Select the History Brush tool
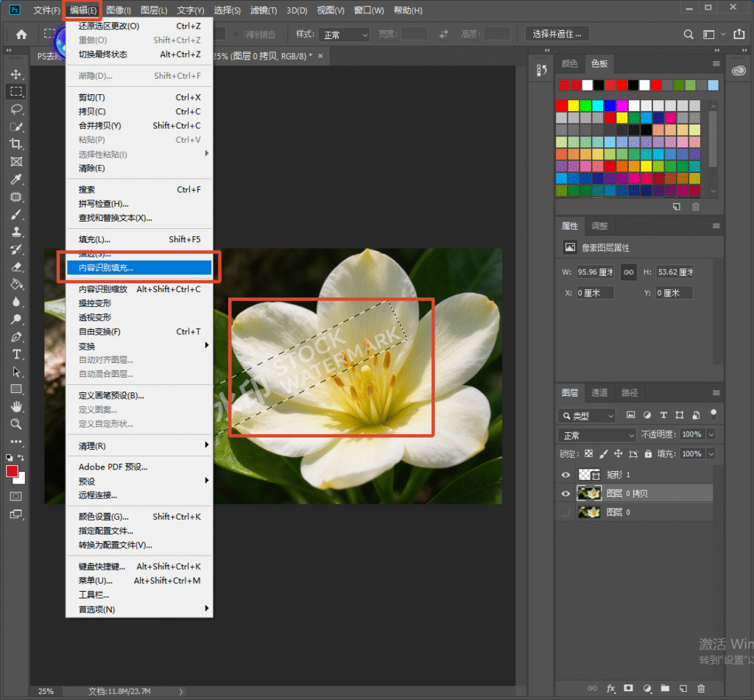The width and height of the screenshot is (754, 700). click(x=16, y=250)
